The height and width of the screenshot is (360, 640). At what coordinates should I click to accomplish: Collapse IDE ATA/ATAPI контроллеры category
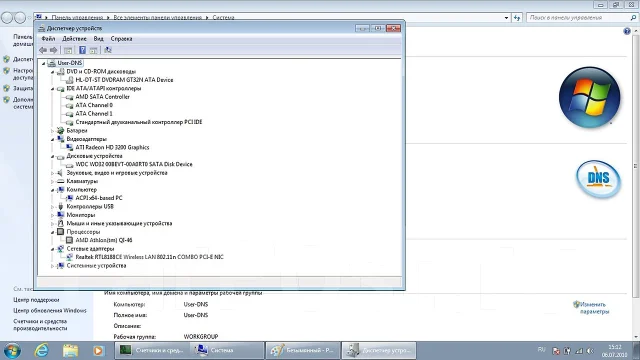coord(53,89)
